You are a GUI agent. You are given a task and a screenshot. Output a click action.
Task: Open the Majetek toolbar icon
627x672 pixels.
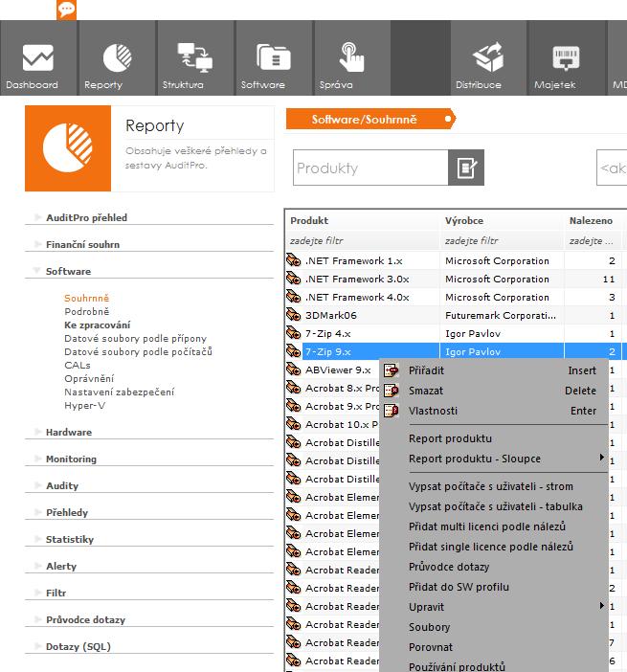(x=566, y=57)
